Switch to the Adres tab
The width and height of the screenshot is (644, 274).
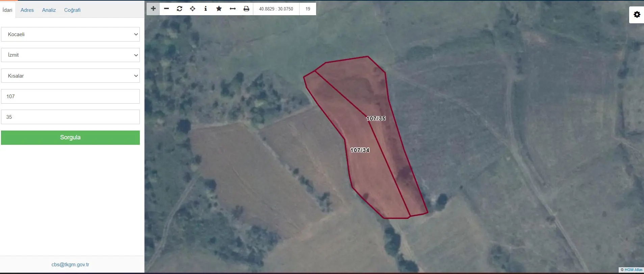[x=27, y=10]
